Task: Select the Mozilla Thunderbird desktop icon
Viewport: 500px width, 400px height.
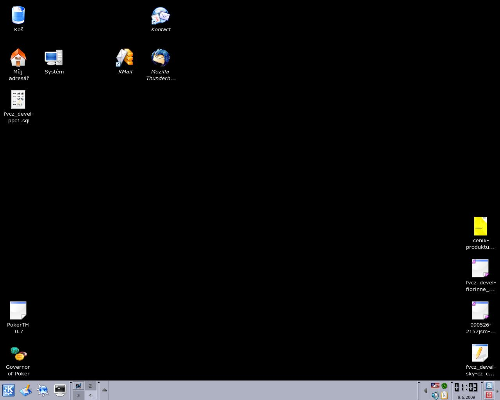Action: tap(161, 65)
